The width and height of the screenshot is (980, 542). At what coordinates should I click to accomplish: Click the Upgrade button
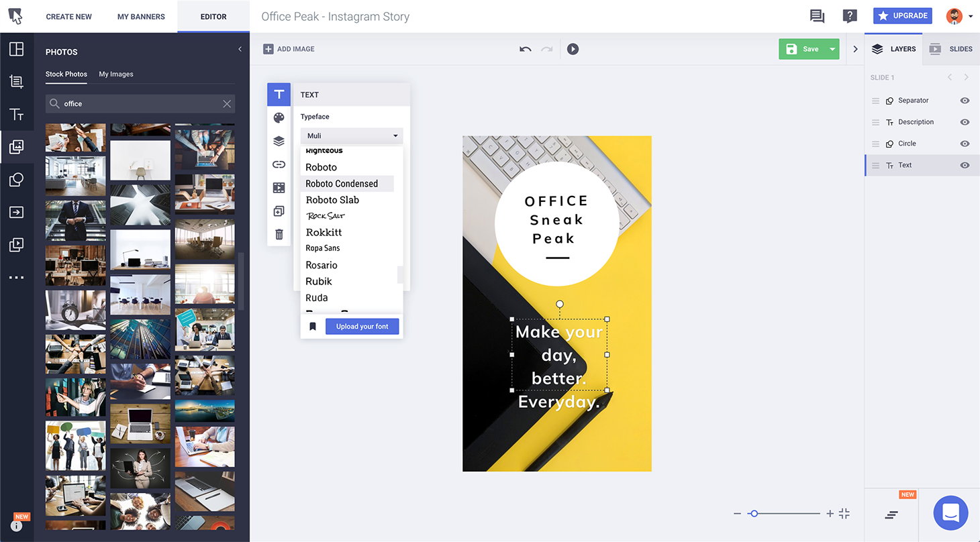[903, 15]
